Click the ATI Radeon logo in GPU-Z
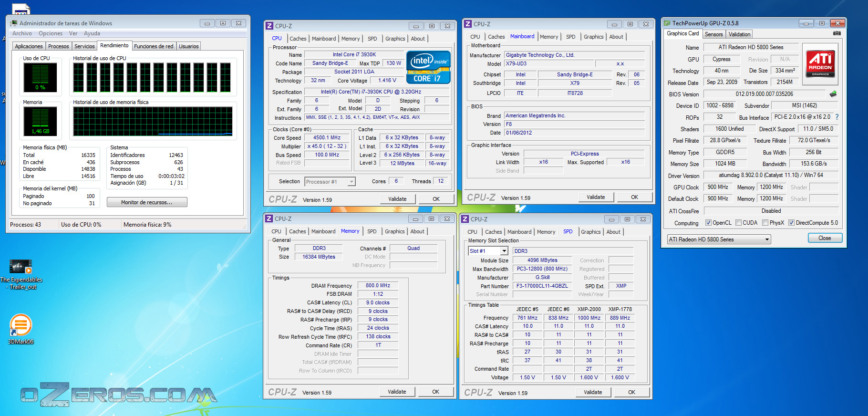 [820, 63]
